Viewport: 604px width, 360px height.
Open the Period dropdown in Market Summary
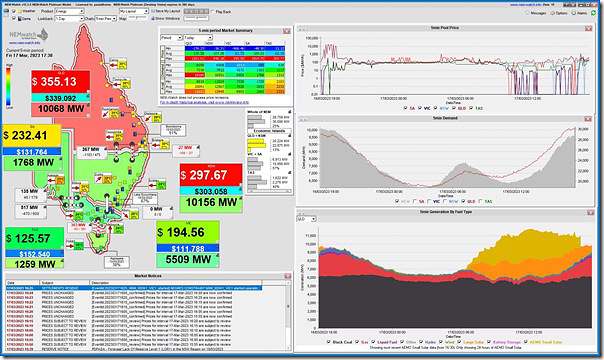(171, 38)
